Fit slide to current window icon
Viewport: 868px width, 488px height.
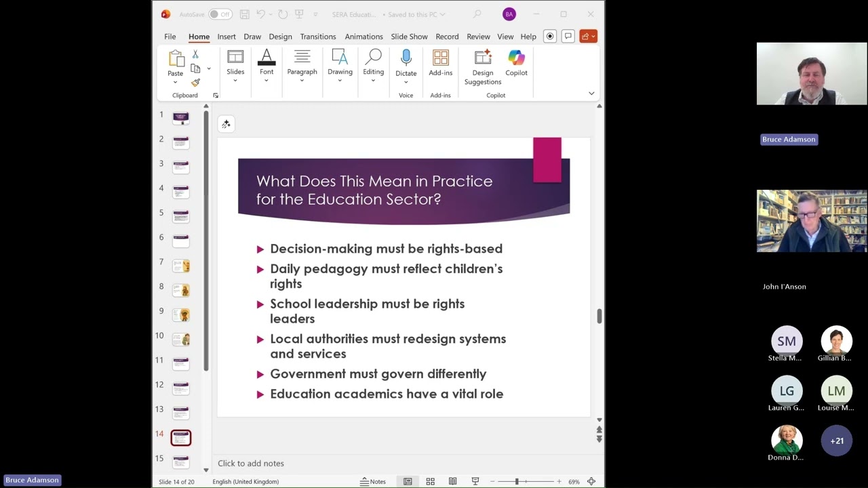(x=591, y=482)
